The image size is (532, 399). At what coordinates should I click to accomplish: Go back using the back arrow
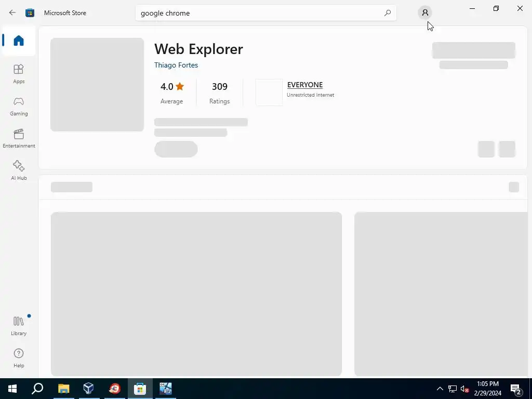pos(12,13)
